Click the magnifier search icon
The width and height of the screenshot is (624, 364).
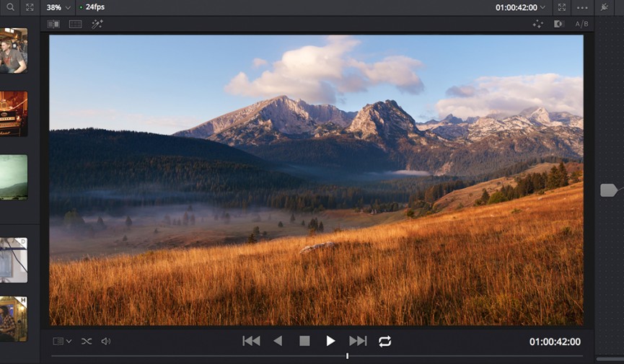click(x=10, y=7)
